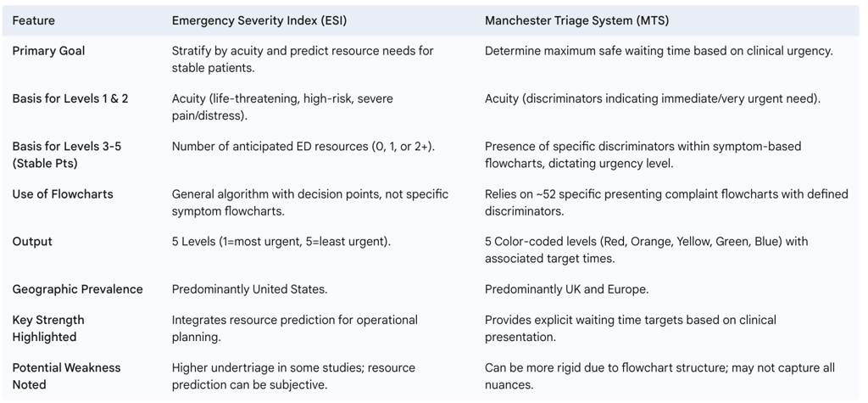Image resolution: width=868 pixels, height=403 pixels.
Task: Click the 'Stratify by acuity' cell text
Action: (x=303, y=59)
